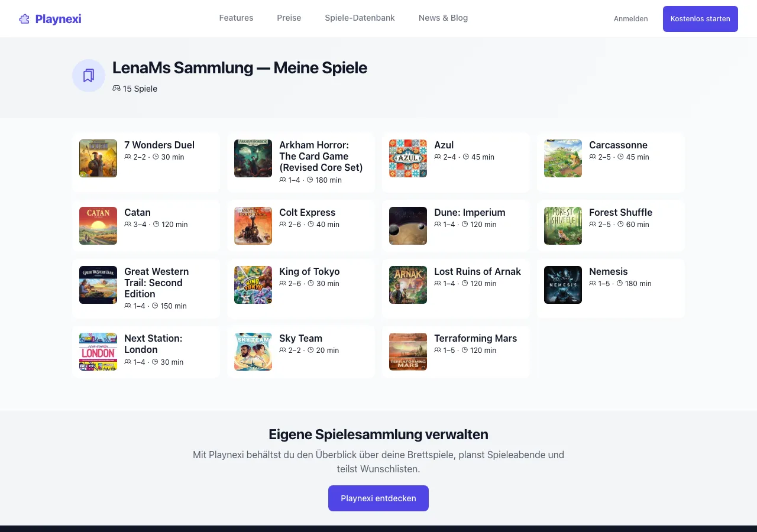Click the clock icon on Arkham Horror card
757x532 pixels.
pos(310,180)
